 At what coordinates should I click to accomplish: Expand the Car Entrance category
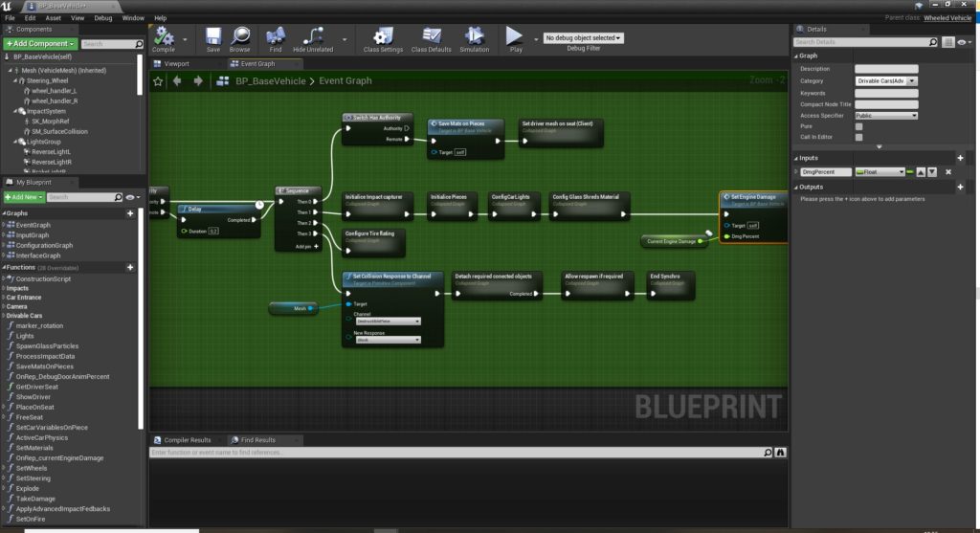pos(4,298)
